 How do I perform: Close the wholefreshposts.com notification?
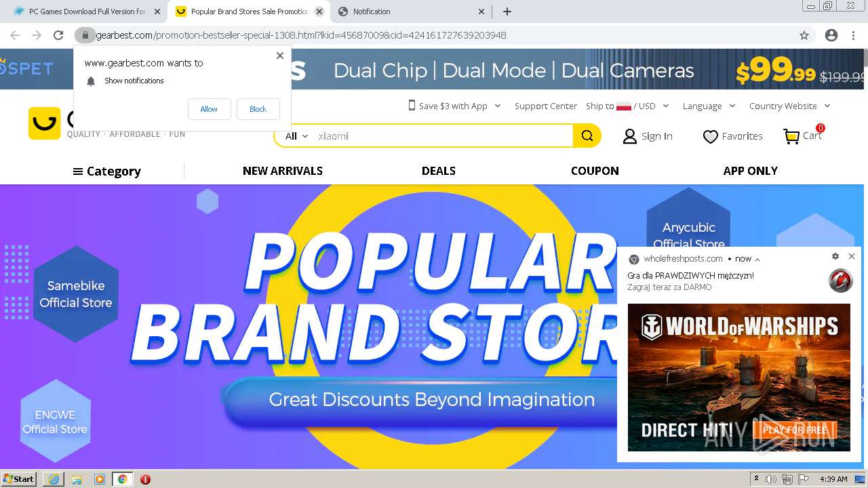(852, 256)
